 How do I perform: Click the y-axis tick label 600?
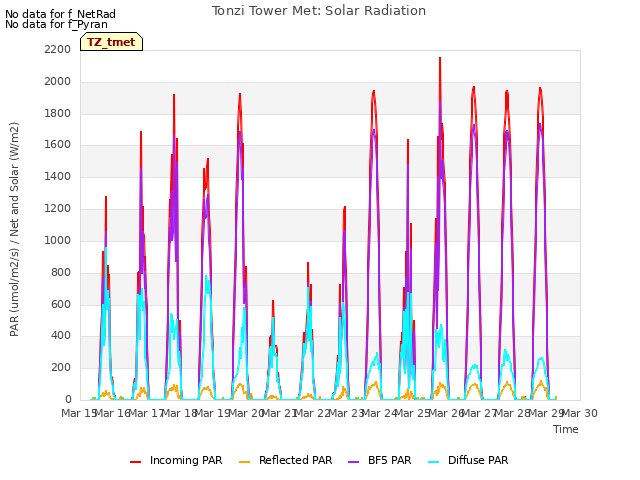(x=61, y=304)
